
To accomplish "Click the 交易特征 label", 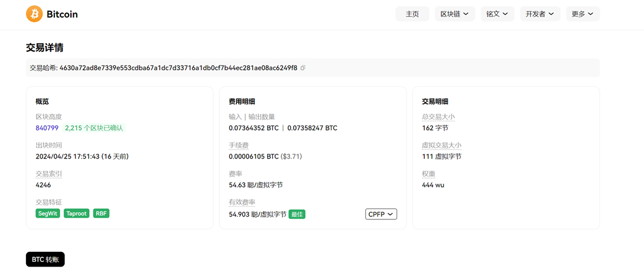I will pos(49,202).
